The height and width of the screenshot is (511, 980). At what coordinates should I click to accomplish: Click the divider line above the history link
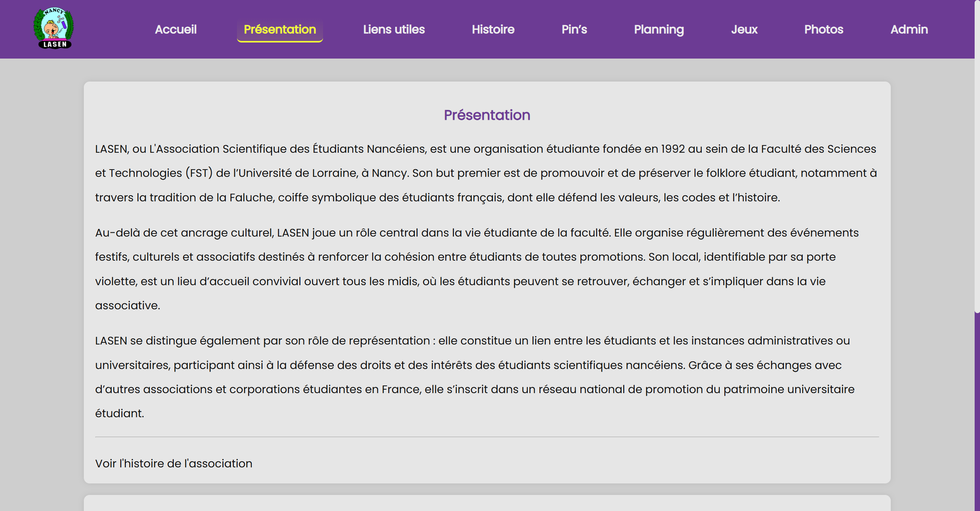pyautogui.click(x=487, y=437)
